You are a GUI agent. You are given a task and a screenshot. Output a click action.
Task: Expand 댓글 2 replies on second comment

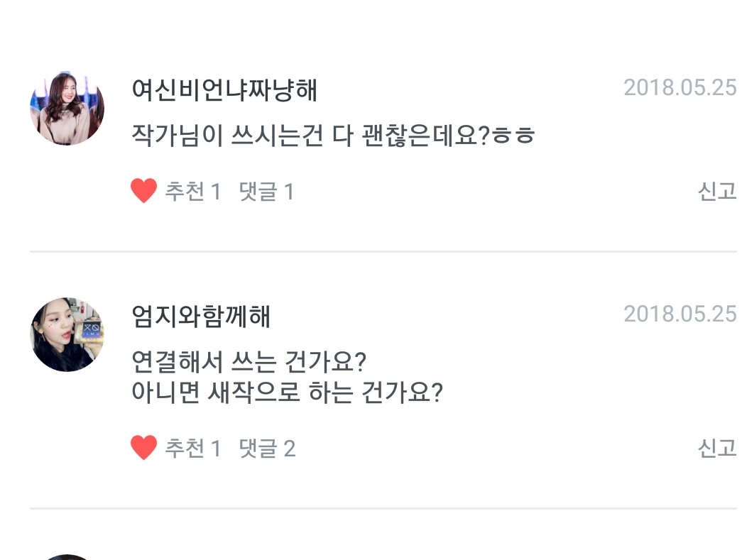click(x=267, y=449)
